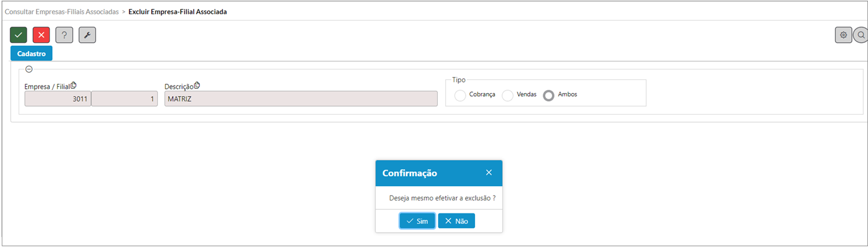Image resolution: width=868 pixels, height=247 pixels.
Task: Select the Vendas radio option
Action: tap(507, 95)
